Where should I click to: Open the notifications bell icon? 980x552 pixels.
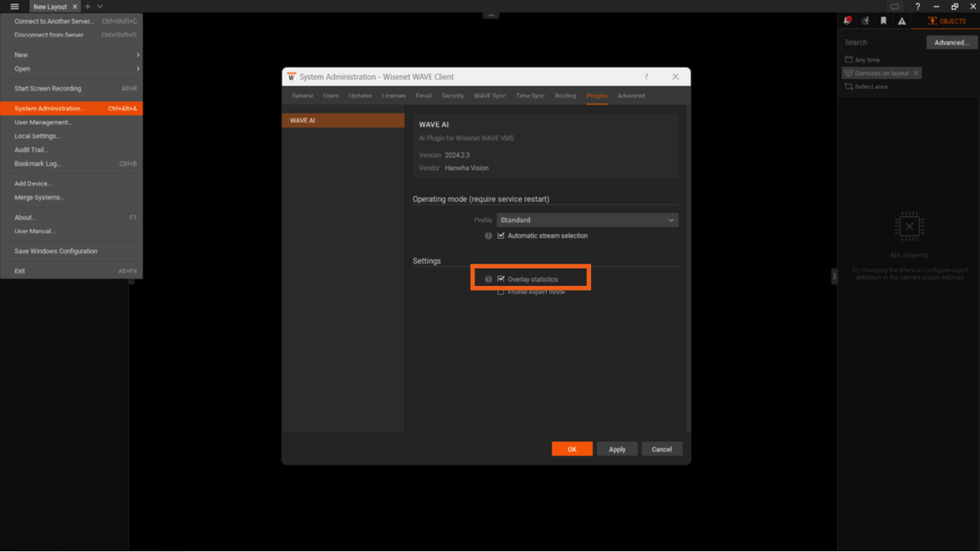point(847,21)
